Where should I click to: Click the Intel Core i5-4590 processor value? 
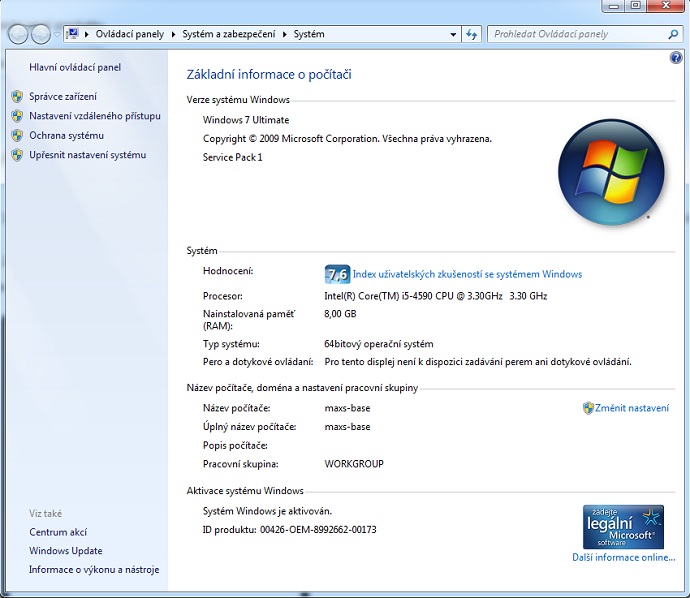pos(436,296)
